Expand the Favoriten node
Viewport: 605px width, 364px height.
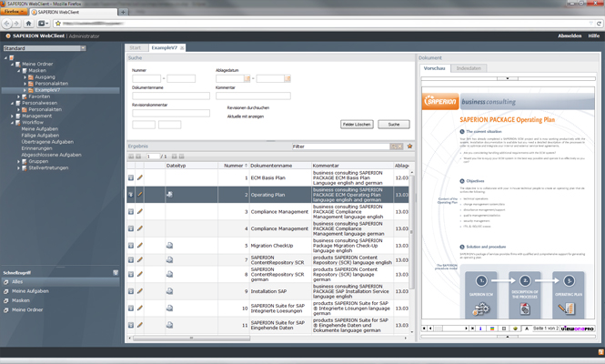(18, 96)
